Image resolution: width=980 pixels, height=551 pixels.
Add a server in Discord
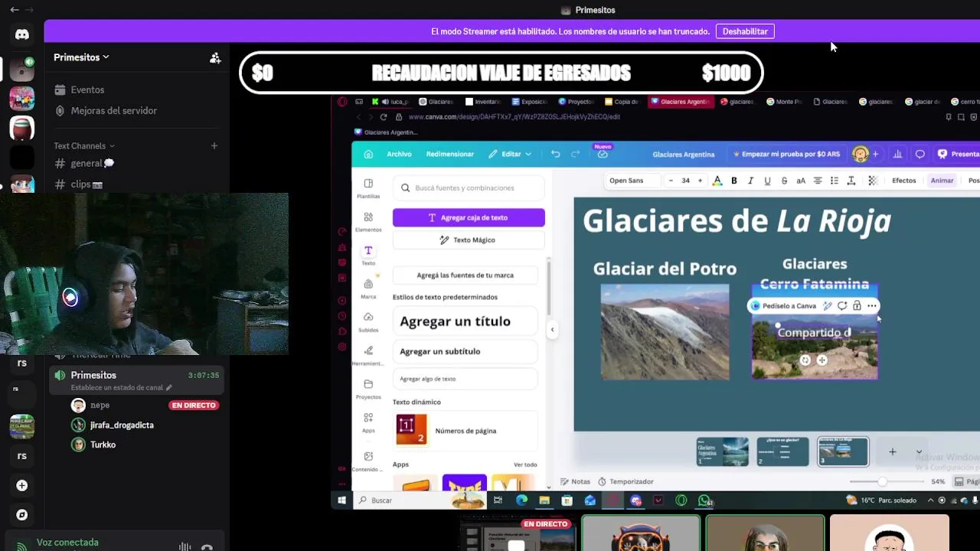click(21, 485)
